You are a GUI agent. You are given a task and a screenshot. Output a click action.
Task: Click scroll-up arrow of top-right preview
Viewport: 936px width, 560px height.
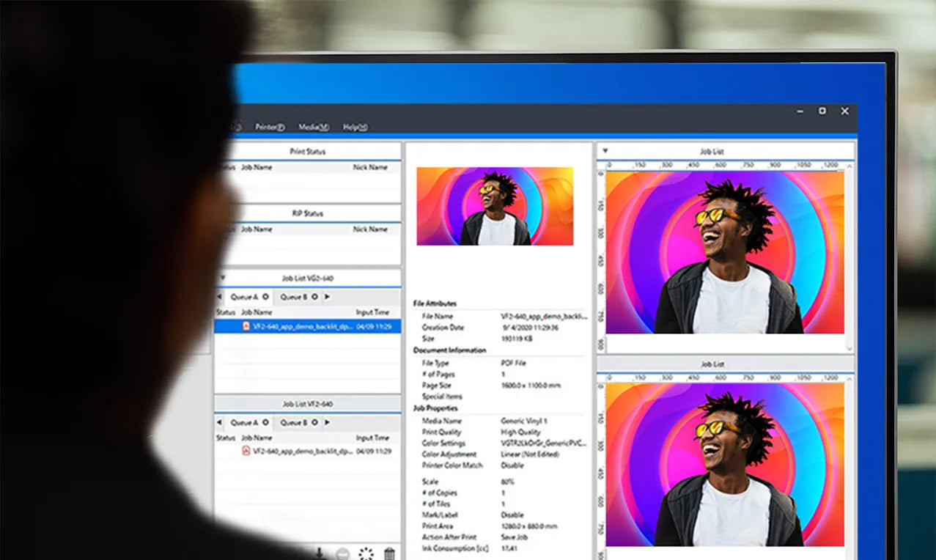tap(850, 166)
